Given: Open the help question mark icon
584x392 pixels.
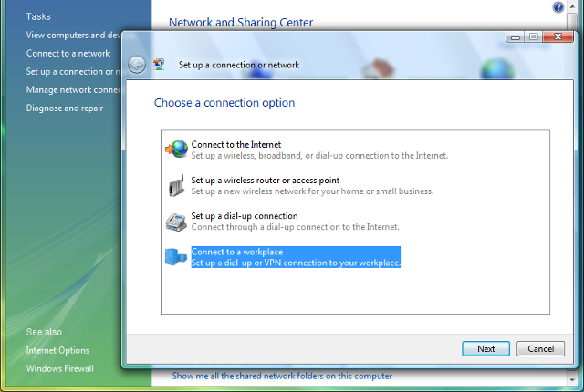Looking at the screenshot, I should [558, 7].
